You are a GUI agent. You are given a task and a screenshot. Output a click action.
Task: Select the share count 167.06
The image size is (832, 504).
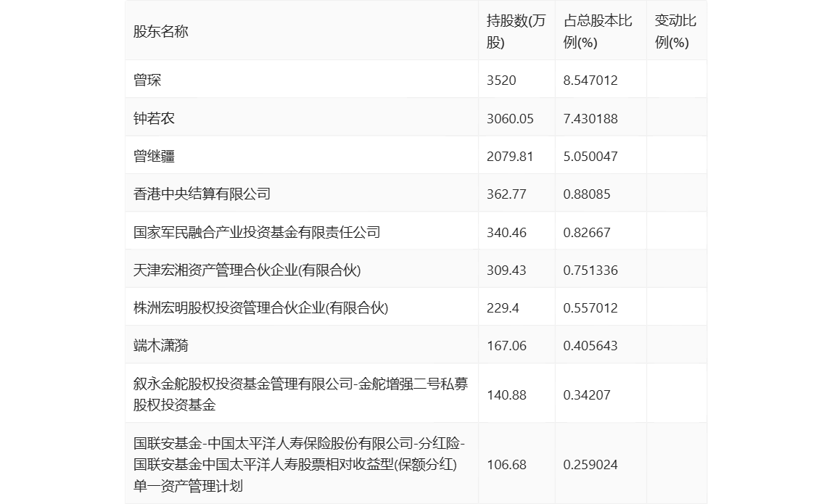tap(506, 346)
